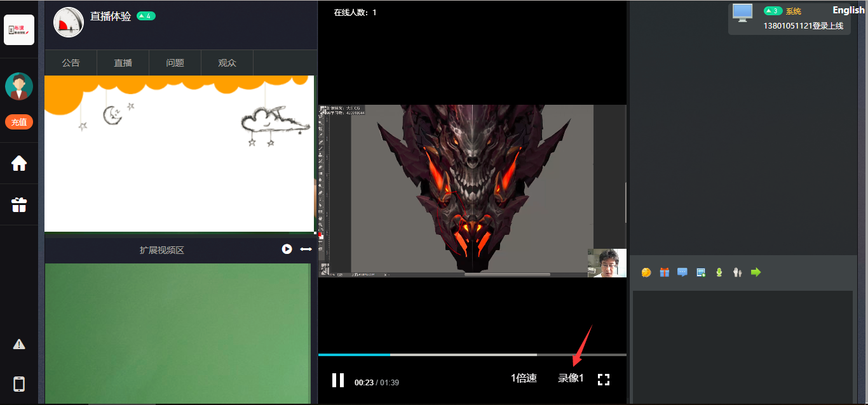Click the green arrow send icon
868x405 pixels.
pyautogui.click(x=756, y=272)
